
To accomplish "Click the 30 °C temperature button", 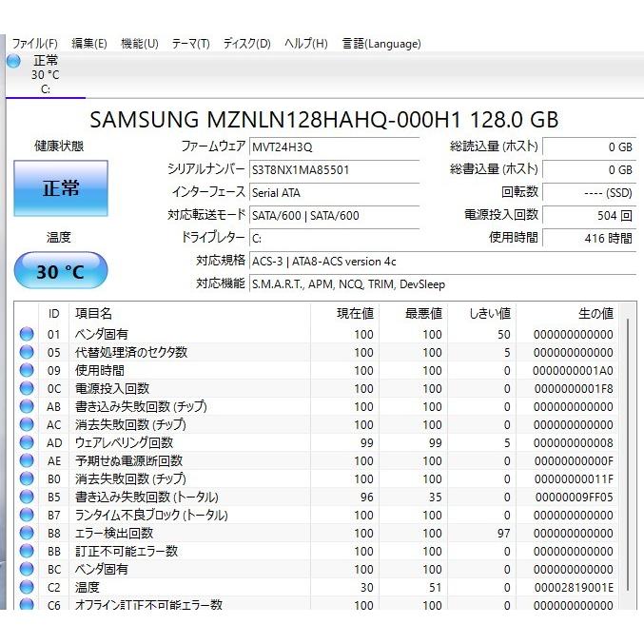I will (61, 271).
